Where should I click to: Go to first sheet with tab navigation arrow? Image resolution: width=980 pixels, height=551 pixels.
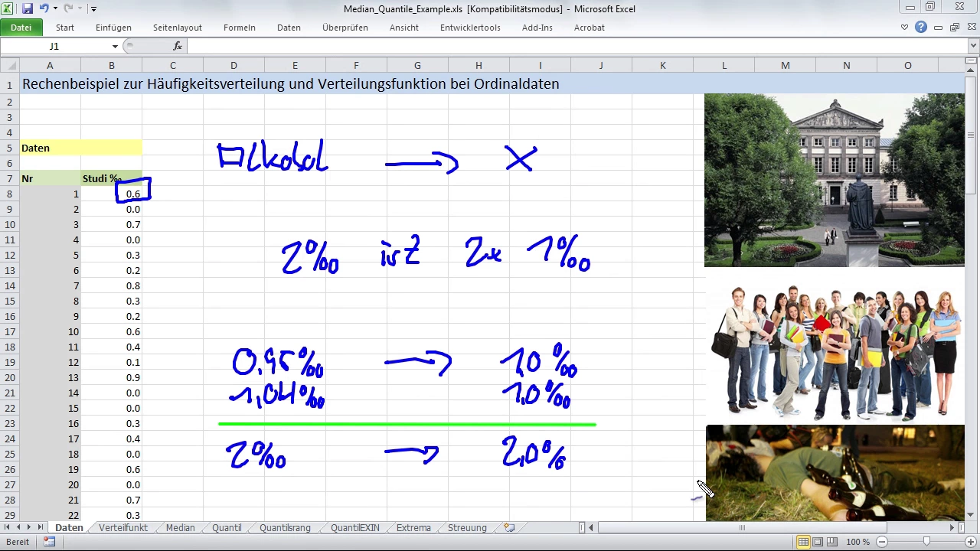8,528
